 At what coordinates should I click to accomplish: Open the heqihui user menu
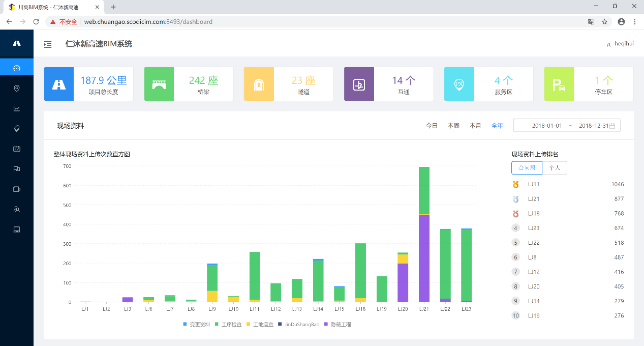(620, 44)
